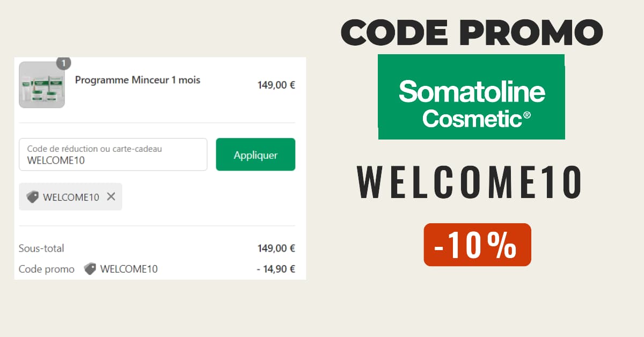
Task: Click the green Somatoline brand banner
Action: 472,97
